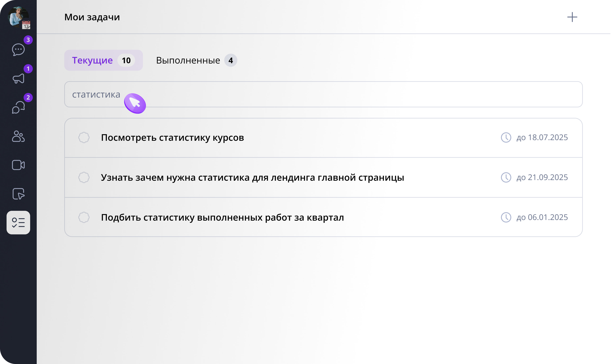Viewport: 611px width, 364px height.
Task: Open the video calls camera icon
Action: tap(18, 165)
